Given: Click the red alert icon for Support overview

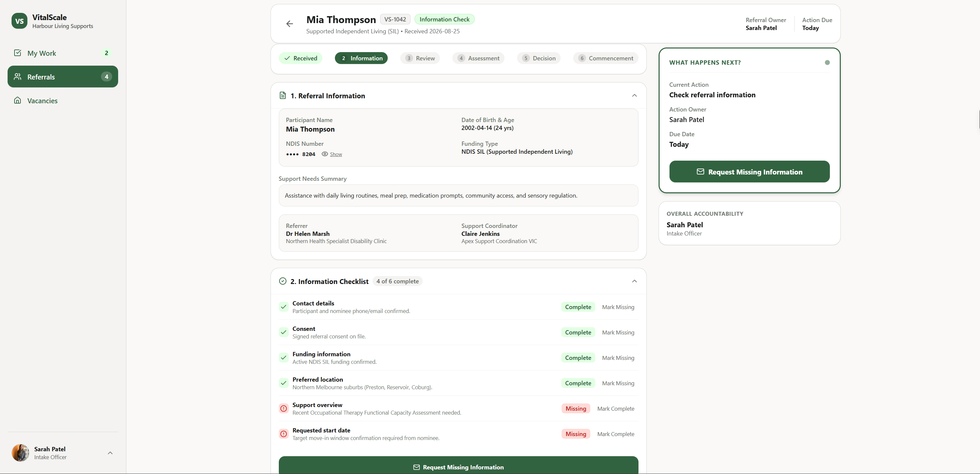Looking at the screenshot, I should coord(283,409).
